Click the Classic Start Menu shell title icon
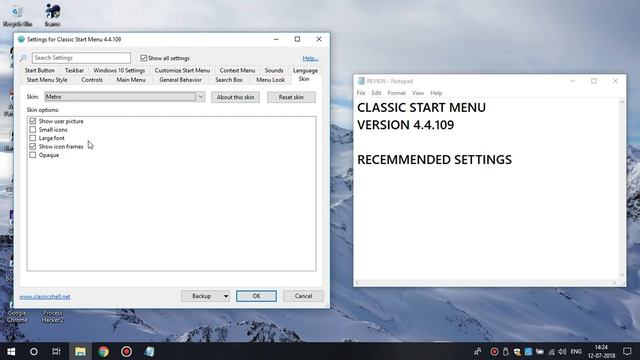 pos(21,39)
